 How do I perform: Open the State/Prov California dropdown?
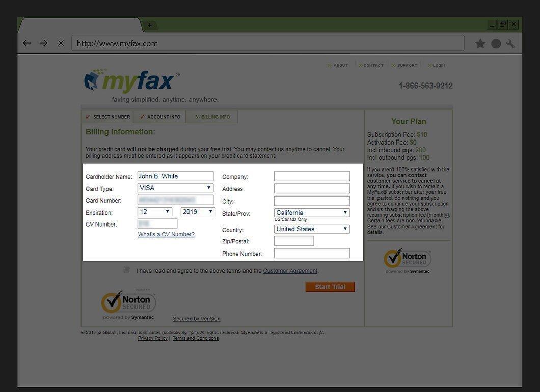312,213
